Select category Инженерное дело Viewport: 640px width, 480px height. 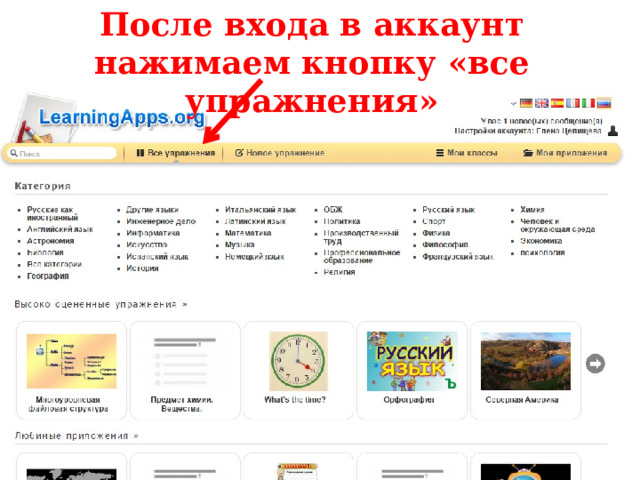[161, 221]
